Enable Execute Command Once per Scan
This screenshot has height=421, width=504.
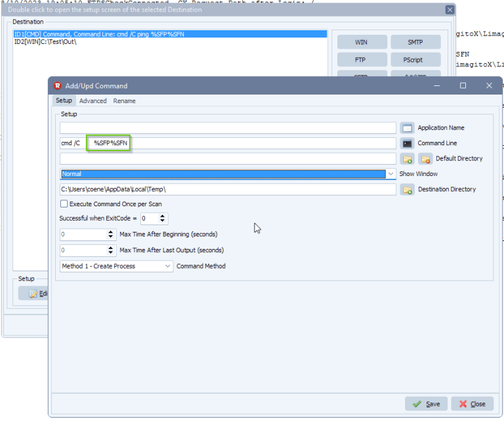tap(64, 204)
